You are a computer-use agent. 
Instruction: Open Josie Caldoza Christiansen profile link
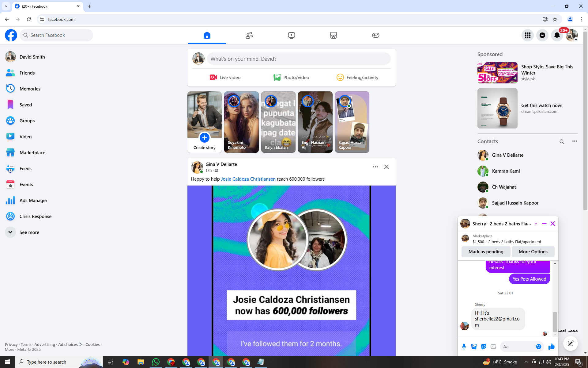click(x=248, y=179)
